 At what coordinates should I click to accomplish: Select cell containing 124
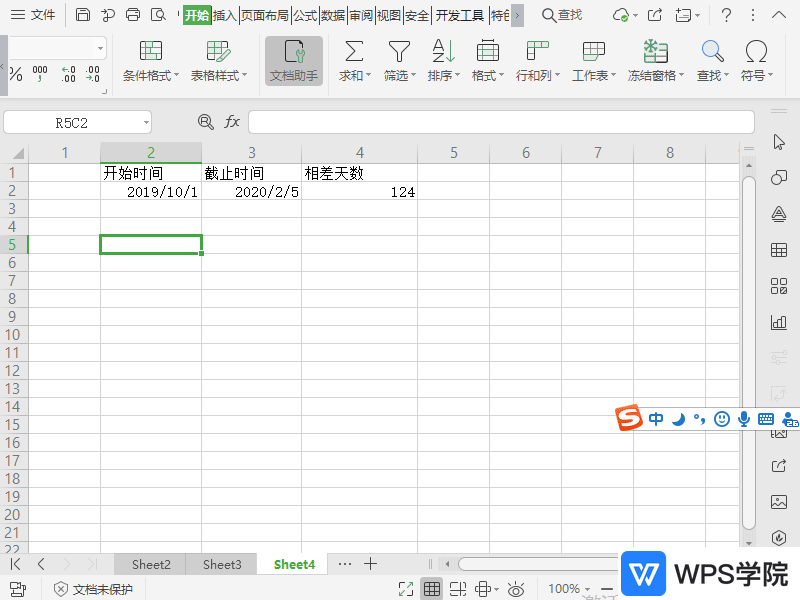pos(359,192)
